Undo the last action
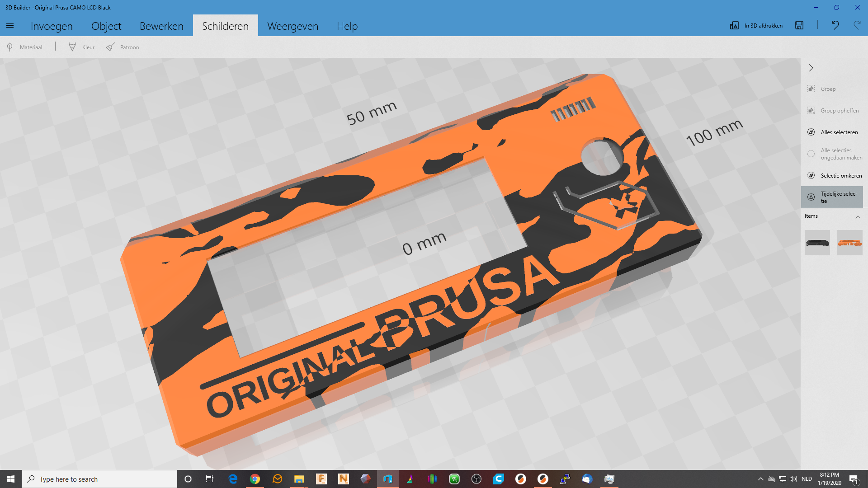Viewport: 868px width, 488px height. [x=835, y=26]
